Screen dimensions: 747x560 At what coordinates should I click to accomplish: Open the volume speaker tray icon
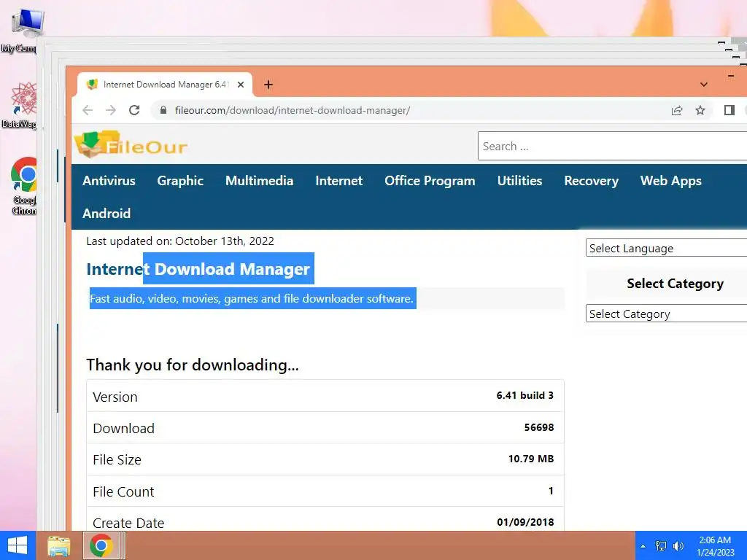(x=678, y=546)
